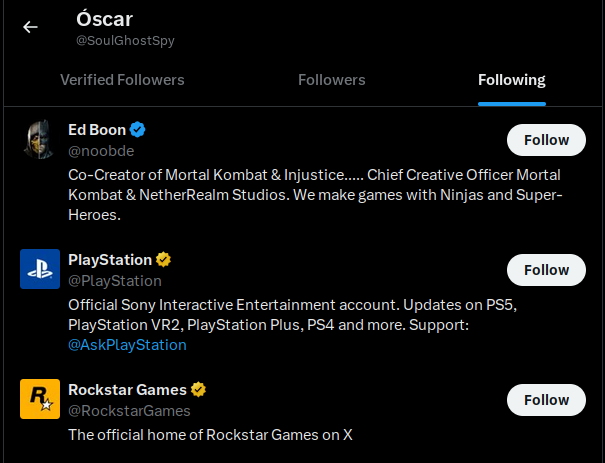This screenshot has width=605, height=463.
Task: Switch to the Followers tab
Action: coord(332,80)
